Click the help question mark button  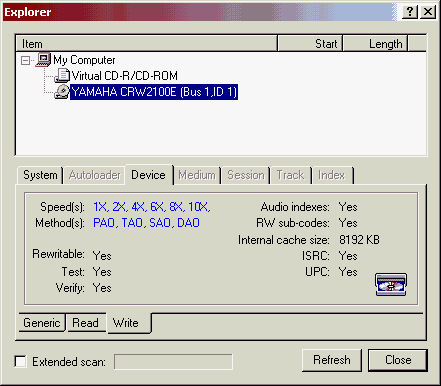pyautogui.click(x=410, y=12)
